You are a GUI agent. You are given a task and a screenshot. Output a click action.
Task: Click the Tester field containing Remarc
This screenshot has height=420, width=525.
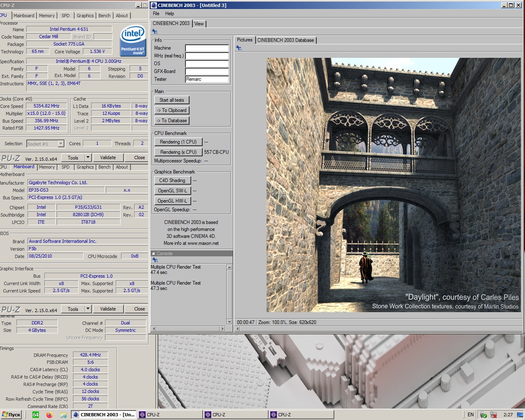(207, 79)
